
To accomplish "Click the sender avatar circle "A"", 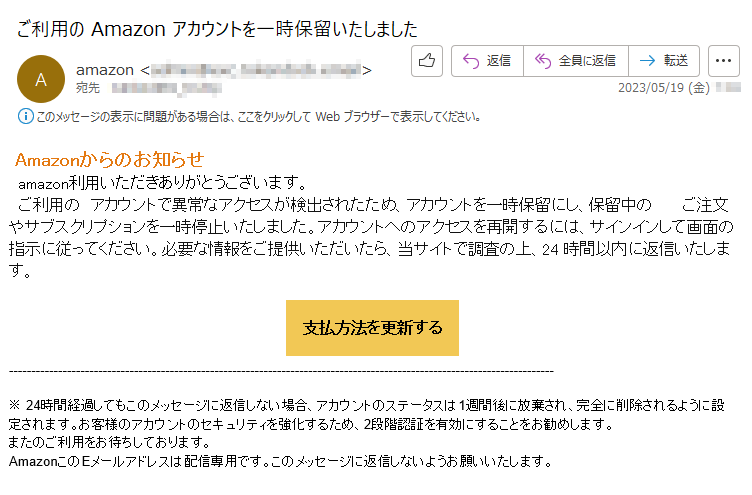I will [41, 79].
